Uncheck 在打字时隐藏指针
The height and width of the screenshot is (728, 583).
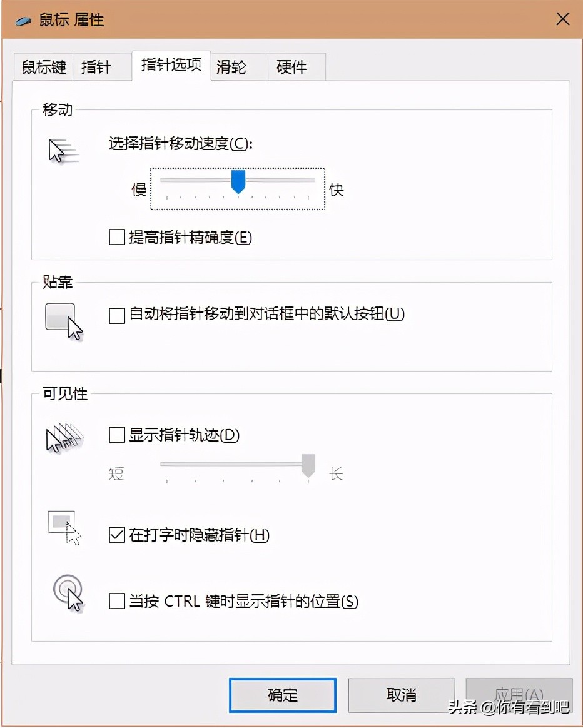(x=116, y=536)
